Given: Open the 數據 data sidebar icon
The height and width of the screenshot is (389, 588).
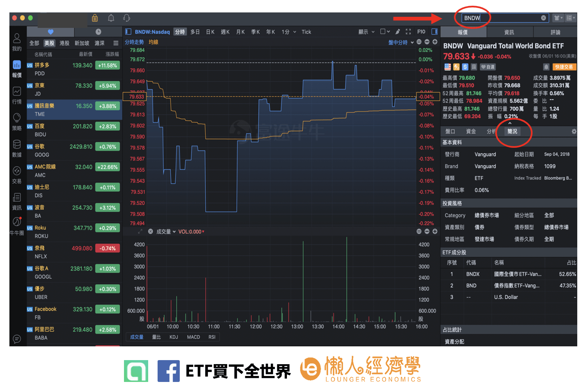Looking at the screenshot, I should pos(17,148).
